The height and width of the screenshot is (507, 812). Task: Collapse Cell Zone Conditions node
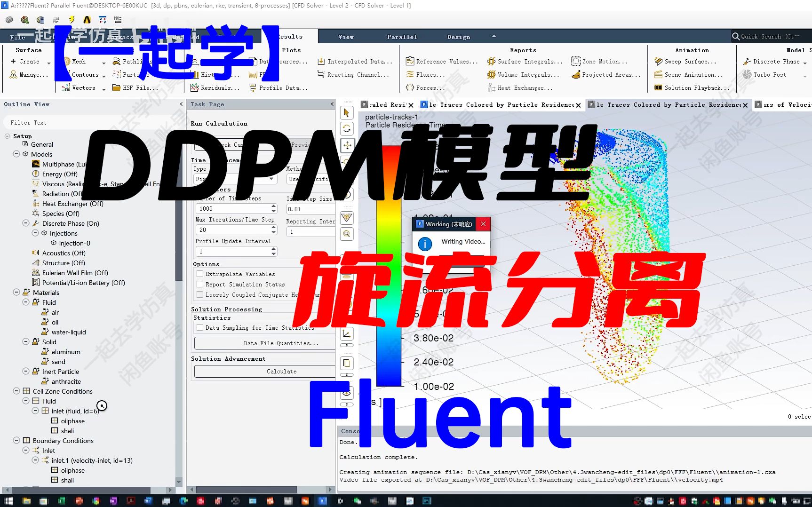click(x=16, y=391)
